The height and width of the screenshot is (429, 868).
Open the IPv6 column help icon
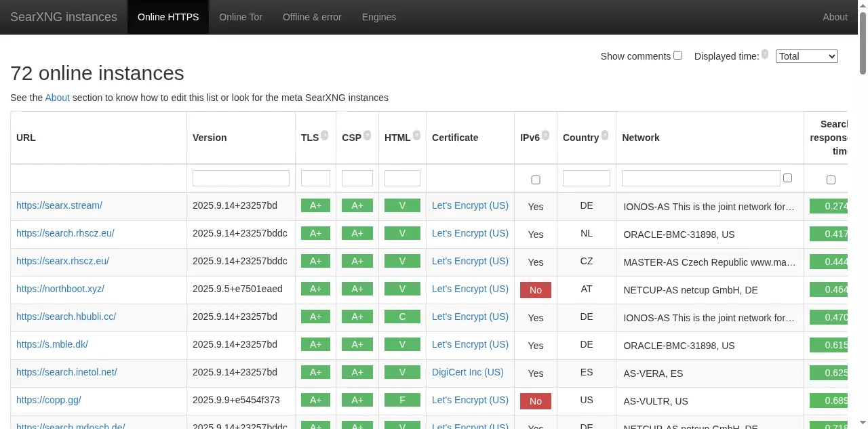pos(545,136)
